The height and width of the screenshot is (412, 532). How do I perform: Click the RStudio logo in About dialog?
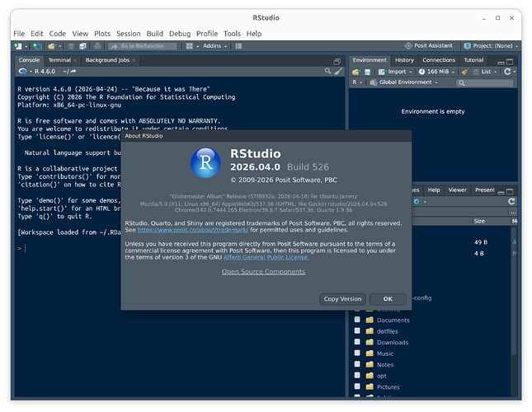205,163
